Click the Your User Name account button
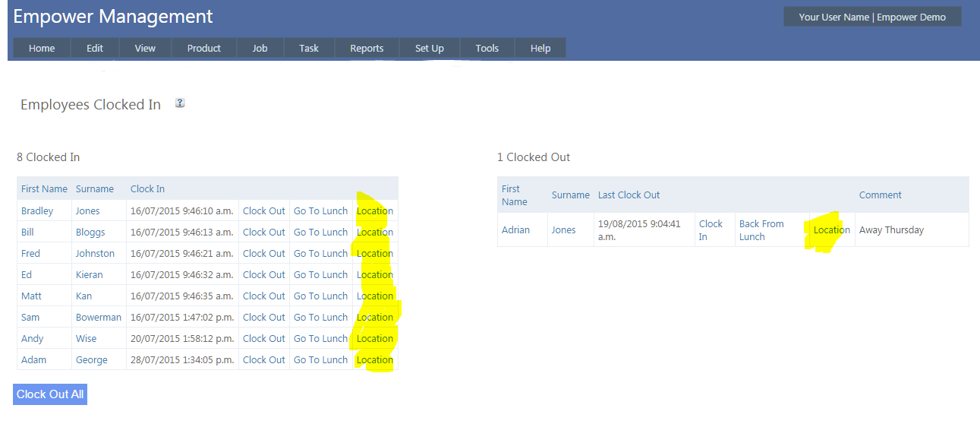 (872, 17)
